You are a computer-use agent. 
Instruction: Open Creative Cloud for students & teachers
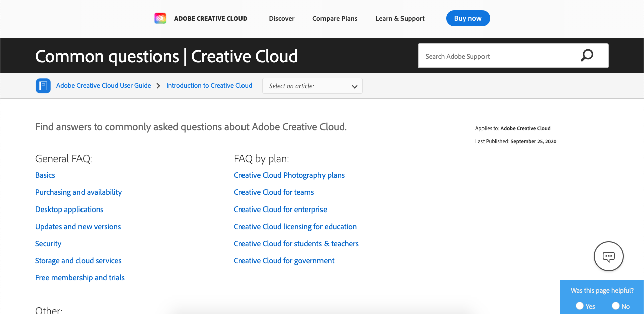tap(296, 244)
